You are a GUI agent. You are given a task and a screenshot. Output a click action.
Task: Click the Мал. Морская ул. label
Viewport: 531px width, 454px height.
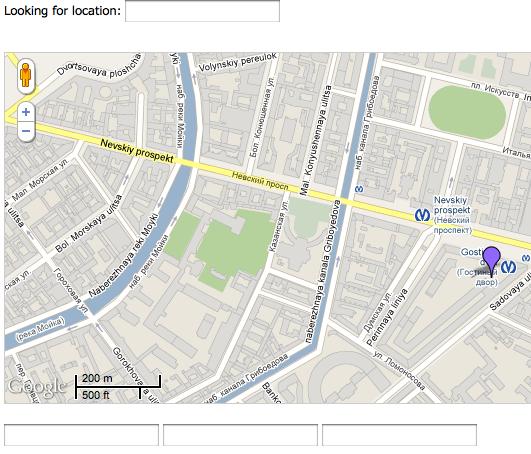[41, 179]
